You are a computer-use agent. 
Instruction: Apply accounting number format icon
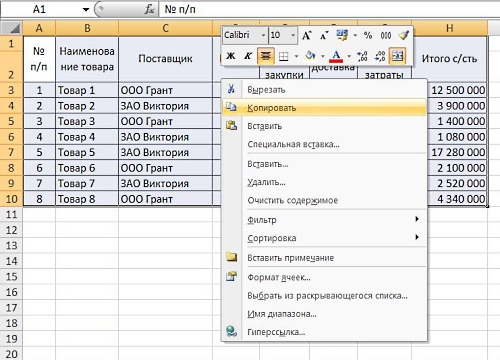click(x=342, y=35)
